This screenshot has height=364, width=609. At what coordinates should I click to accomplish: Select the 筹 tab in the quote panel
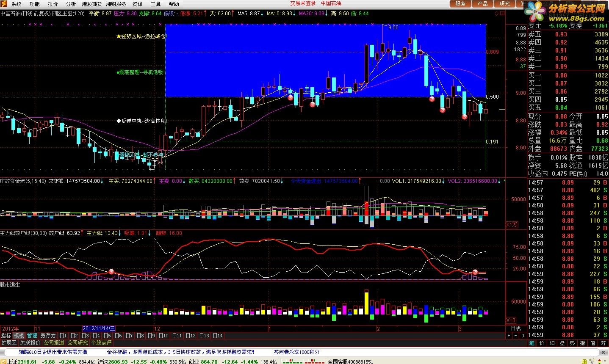tap(603, 343)
